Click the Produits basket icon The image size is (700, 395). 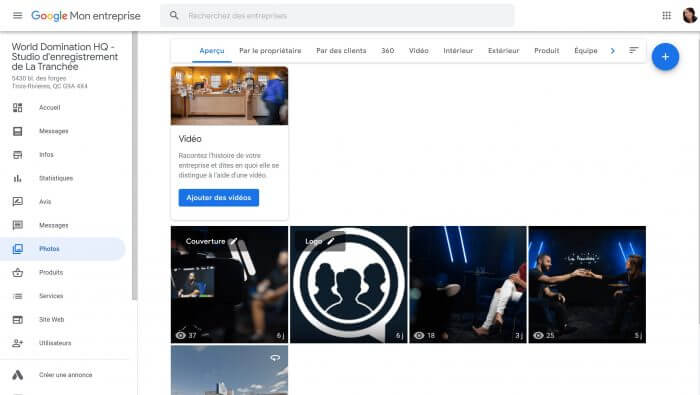coord(17,272)
